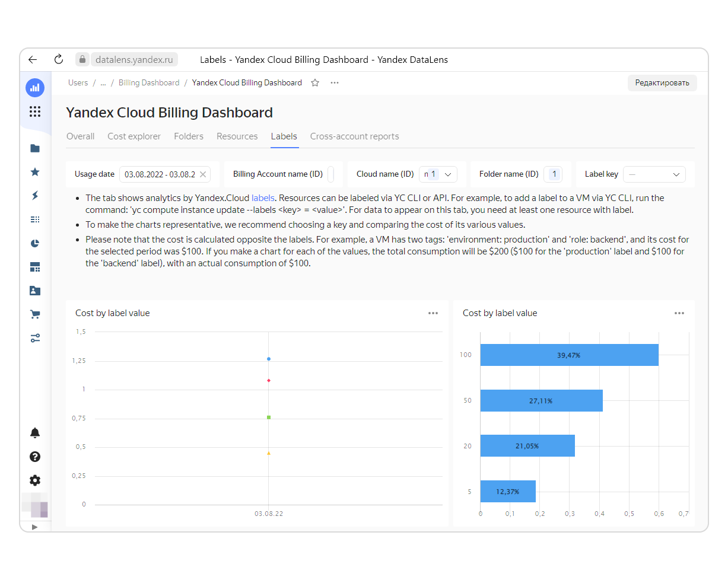This screenshot has height=580, width=728.
Task: Click the blue circle data point
Action: point(269,359)
